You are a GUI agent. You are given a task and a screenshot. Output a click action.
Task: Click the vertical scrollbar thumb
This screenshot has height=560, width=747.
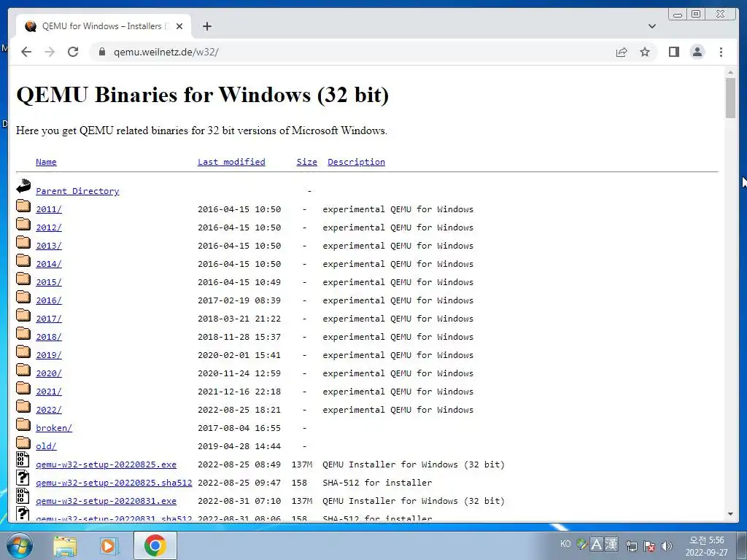tap(730, 98)
